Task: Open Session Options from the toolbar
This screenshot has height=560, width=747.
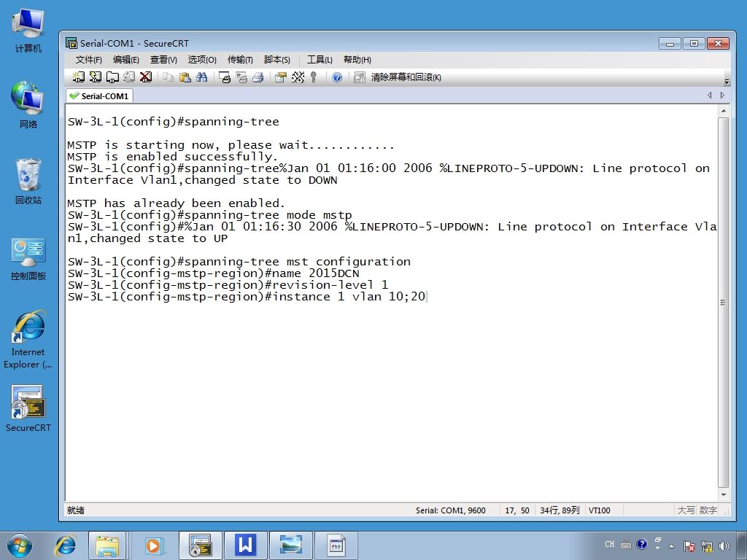Action: pyautogui.click(x=281, y=77)
